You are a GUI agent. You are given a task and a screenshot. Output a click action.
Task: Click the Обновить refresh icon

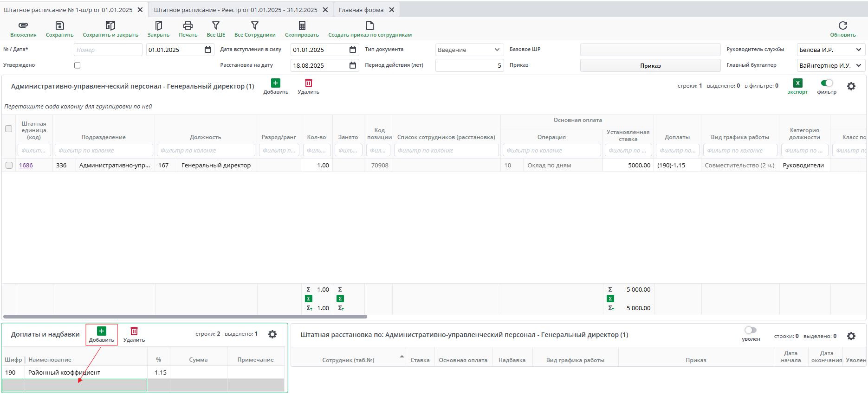coord(843,25)
